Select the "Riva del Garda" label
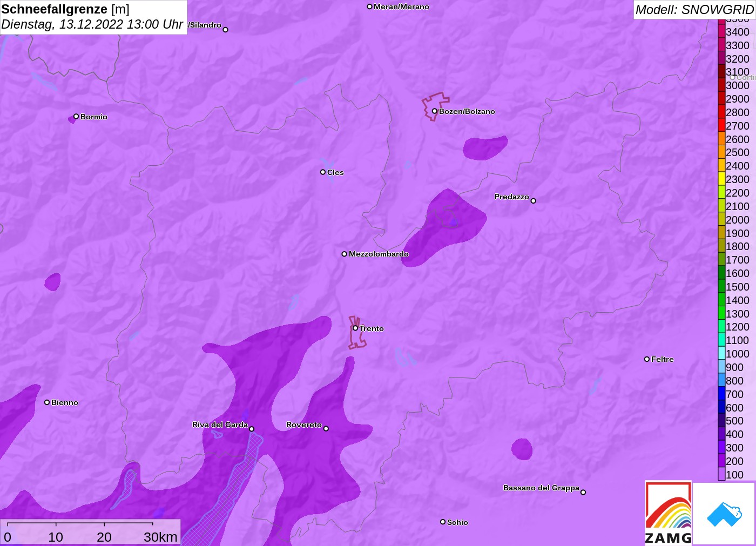 (x=220, y=424)
